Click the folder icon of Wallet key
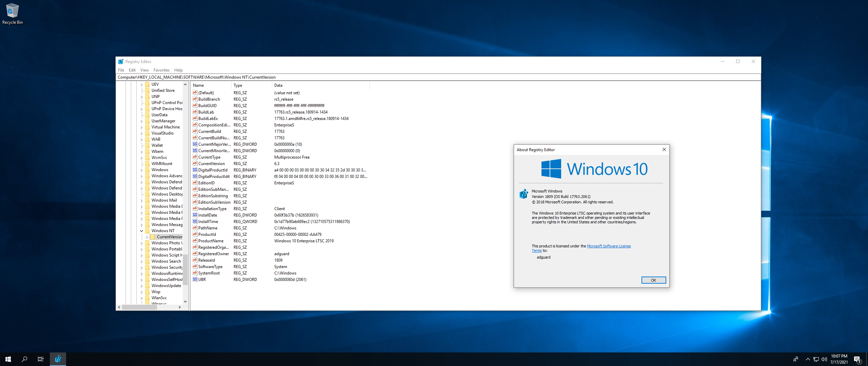The width and height of the screenshot is (868, 366). pos(147,145)
